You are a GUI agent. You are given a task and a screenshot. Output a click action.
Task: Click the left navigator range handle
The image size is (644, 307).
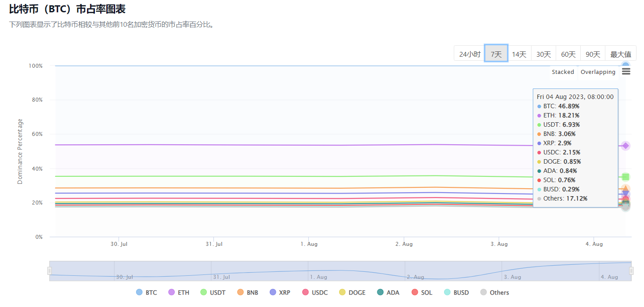click(x=50, y=271)
